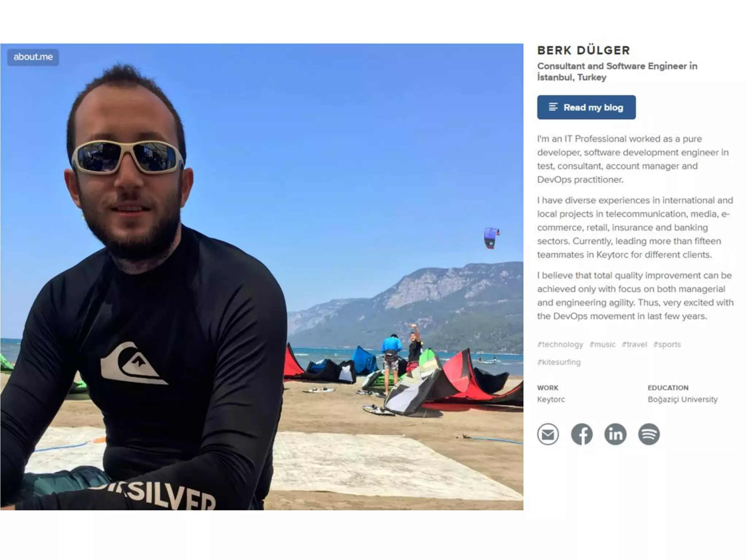Open the email envelope icon
This screenshot has width=747, height=560.
[548, 434]
